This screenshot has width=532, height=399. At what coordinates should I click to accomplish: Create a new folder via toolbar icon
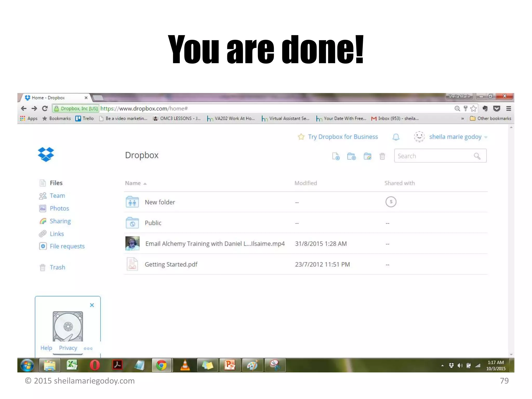[x=351, y=156]
